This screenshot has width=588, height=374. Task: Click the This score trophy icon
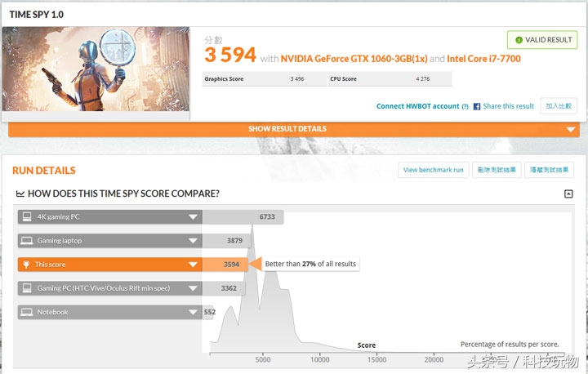point(26,265)
